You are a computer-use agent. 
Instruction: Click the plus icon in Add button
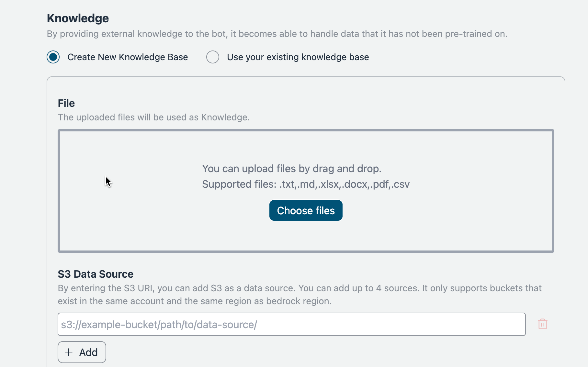[x=69, y=352]
